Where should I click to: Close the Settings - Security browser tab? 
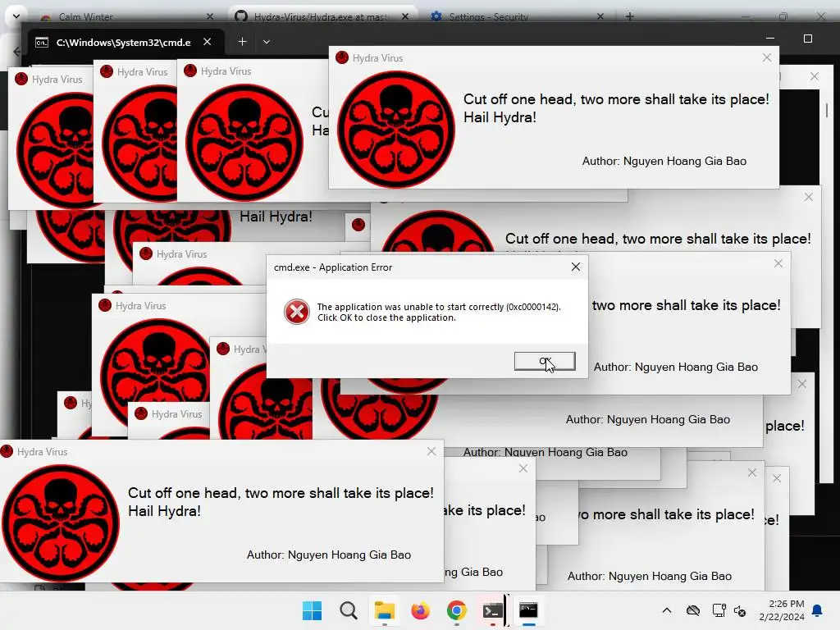point(600,17)
